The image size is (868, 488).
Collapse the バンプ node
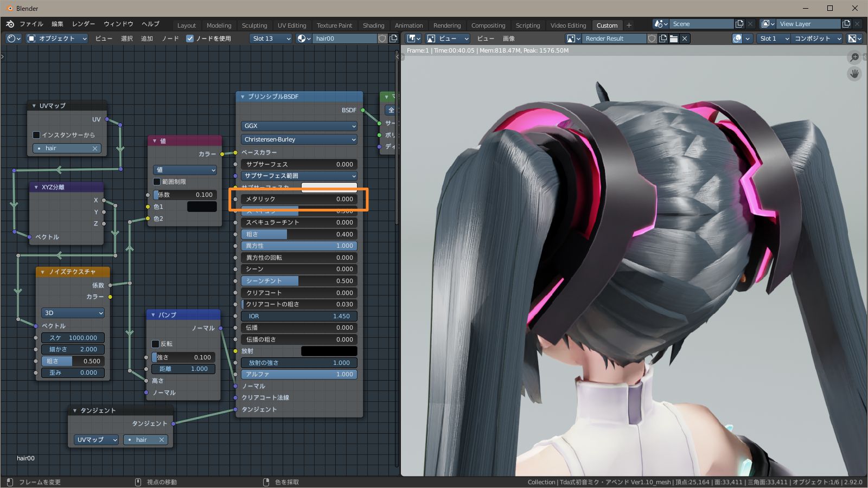click(153, 314)
